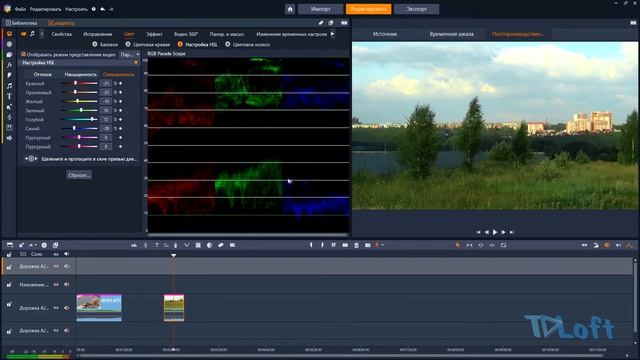
Task: Open the red marker dropdown arrow
Action: click(x=382, y=245)
